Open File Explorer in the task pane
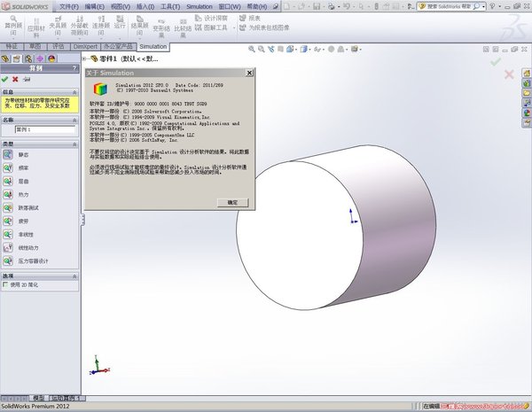 click(x=527, y=93)
